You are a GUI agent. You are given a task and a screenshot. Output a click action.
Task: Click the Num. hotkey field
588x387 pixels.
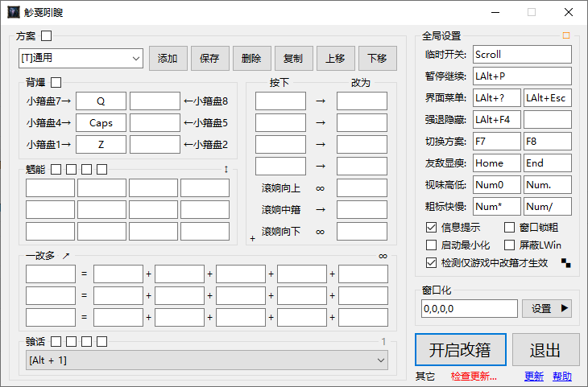point(548,185)
